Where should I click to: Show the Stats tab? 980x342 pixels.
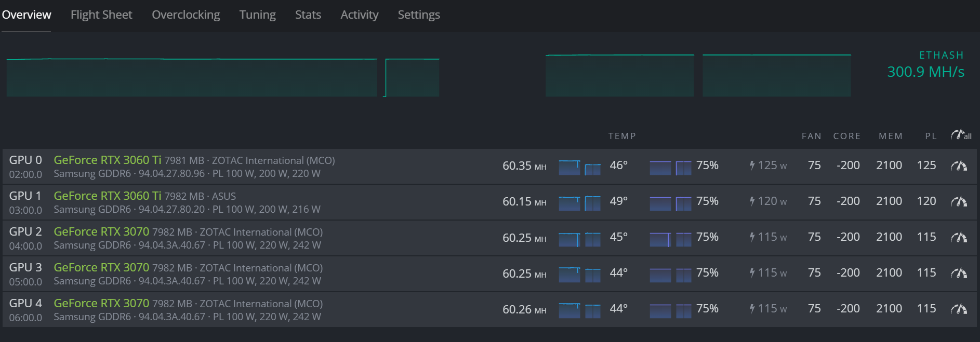coord(308,15)
